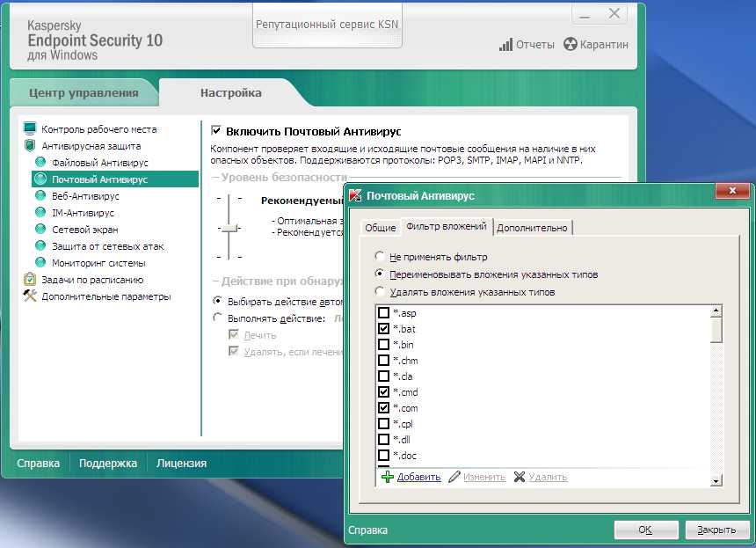Minimize the Kaspersky main window

point(585,14)
